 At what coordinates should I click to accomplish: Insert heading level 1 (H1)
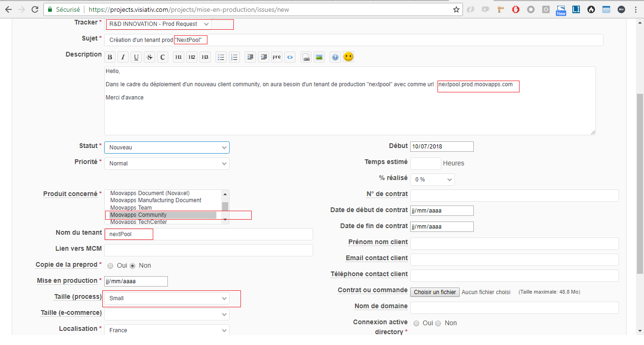(x=179, y=57)
